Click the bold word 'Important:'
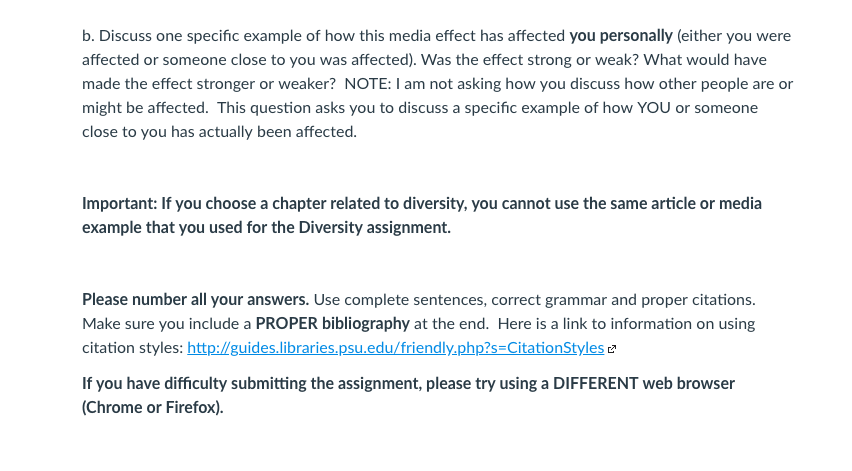The width and height of the screenshot is (852, 471). [x=120, y=204]
